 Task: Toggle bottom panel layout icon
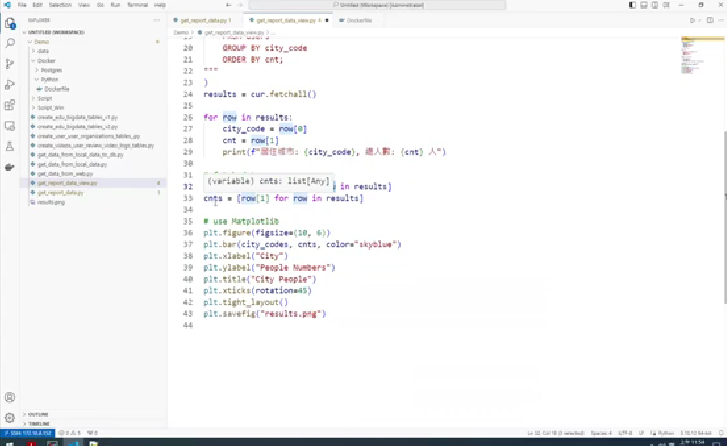click(x=644, y=5)
